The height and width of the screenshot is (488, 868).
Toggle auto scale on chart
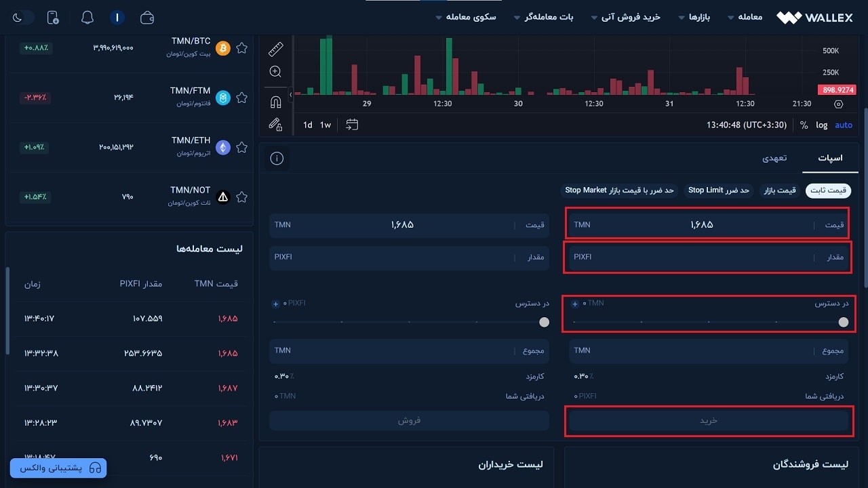(x=844, y=125)
